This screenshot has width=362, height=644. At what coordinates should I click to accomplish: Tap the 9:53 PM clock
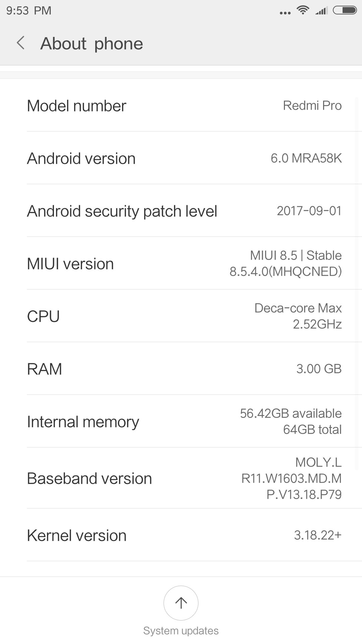pyautogui.click(x=29, y=11)
